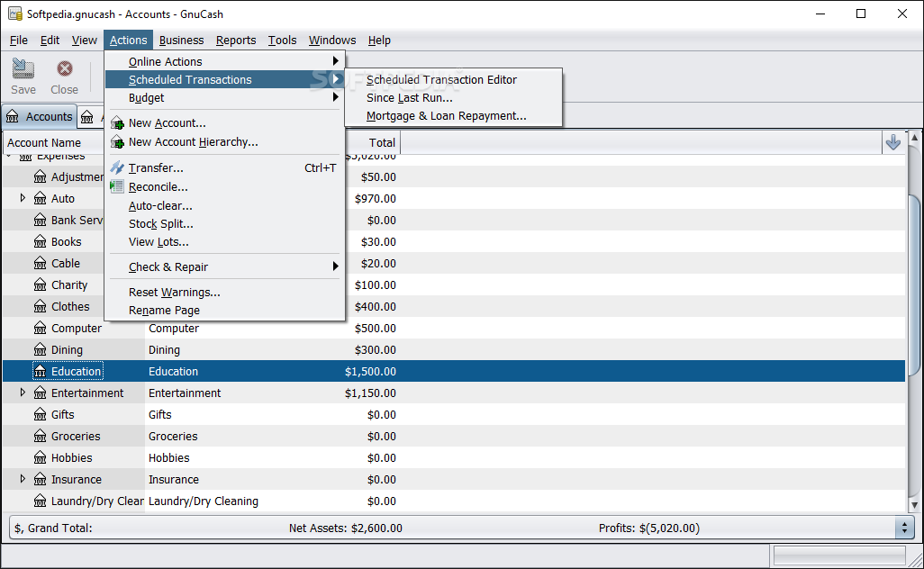Click the Books account bank icon
This screenshot has height=569, width=924.
tap(40, 241)
